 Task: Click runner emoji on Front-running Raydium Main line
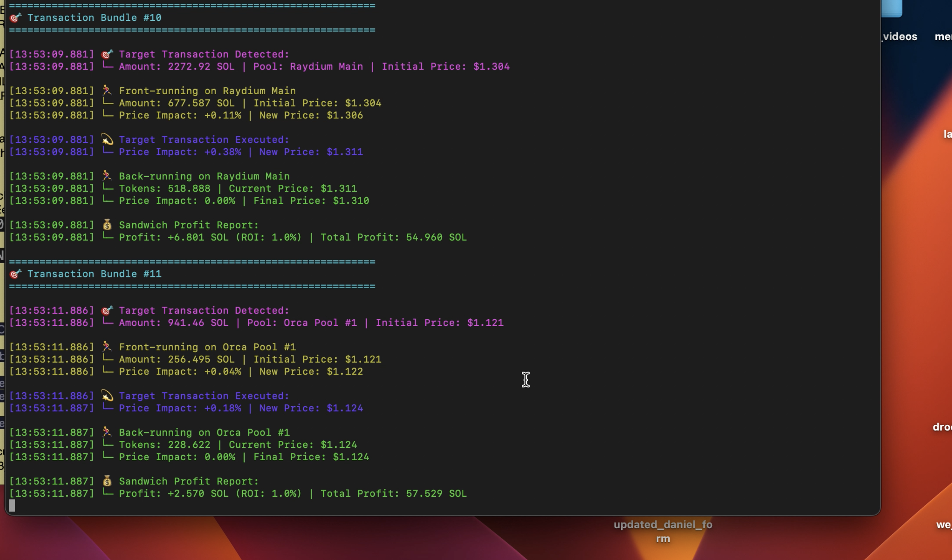(107, 90)
